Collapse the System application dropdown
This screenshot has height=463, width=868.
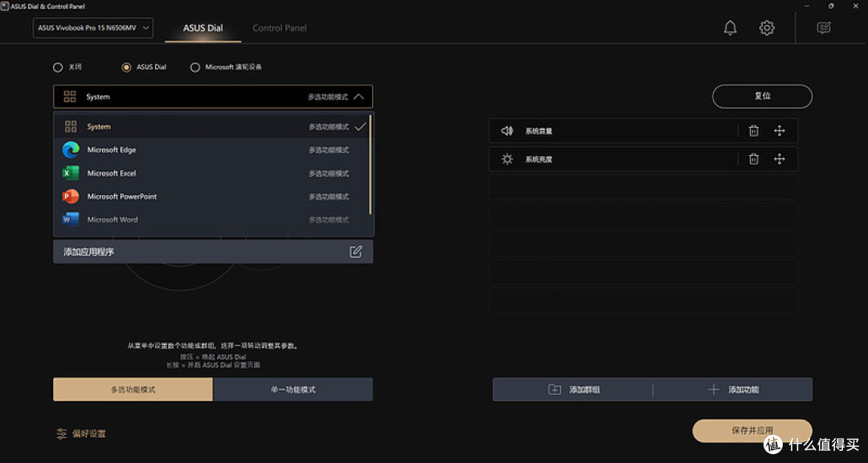[x=213, y=96]
